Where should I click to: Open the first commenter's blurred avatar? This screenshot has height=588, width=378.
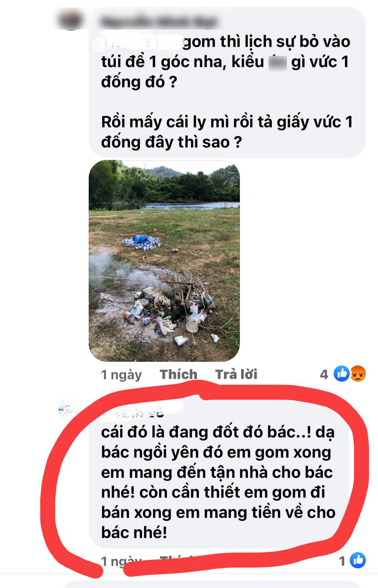click(71, 20)
